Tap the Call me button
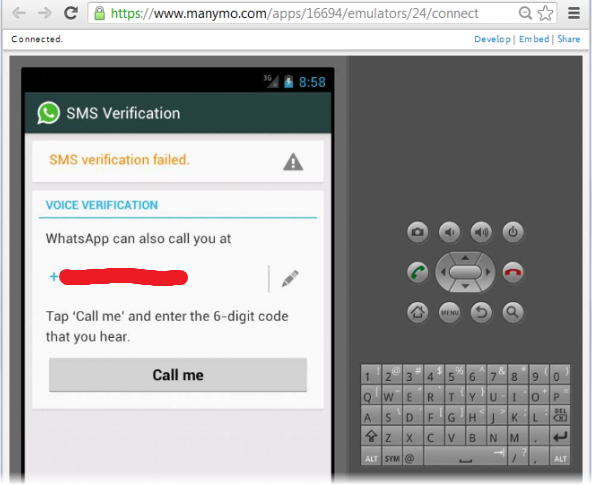 (x=178, y=375)
